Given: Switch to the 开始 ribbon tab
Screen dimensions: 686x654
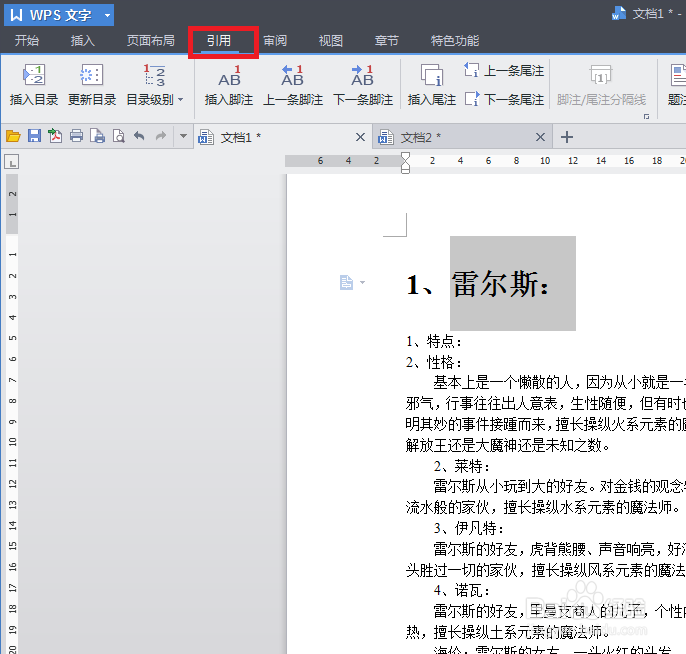Looking at the screenshot, I should point(27,41).
